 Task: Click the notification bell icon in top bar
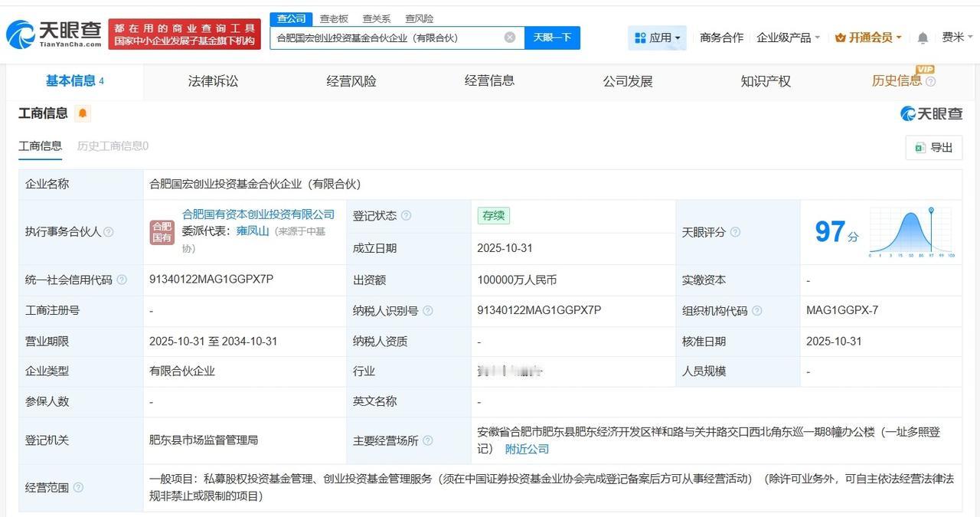click(922, 36)
